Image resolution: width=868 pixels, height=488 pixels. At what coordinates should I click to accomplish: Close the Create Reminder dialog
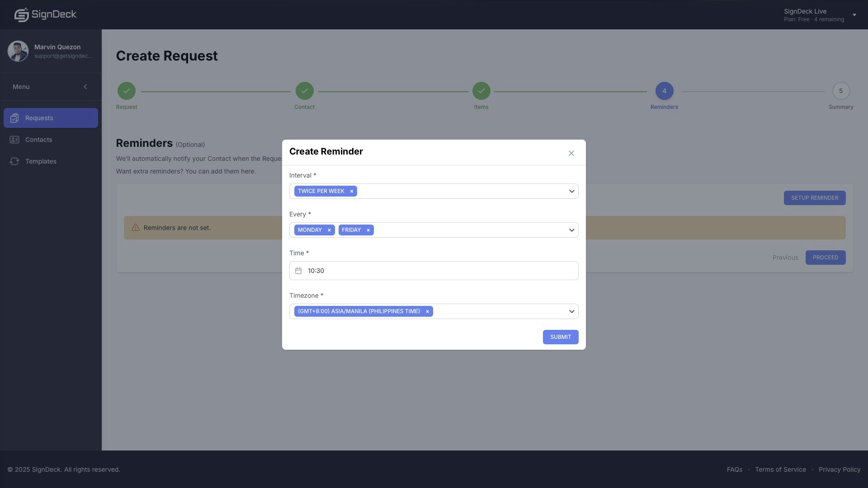[x=571, y=153]
